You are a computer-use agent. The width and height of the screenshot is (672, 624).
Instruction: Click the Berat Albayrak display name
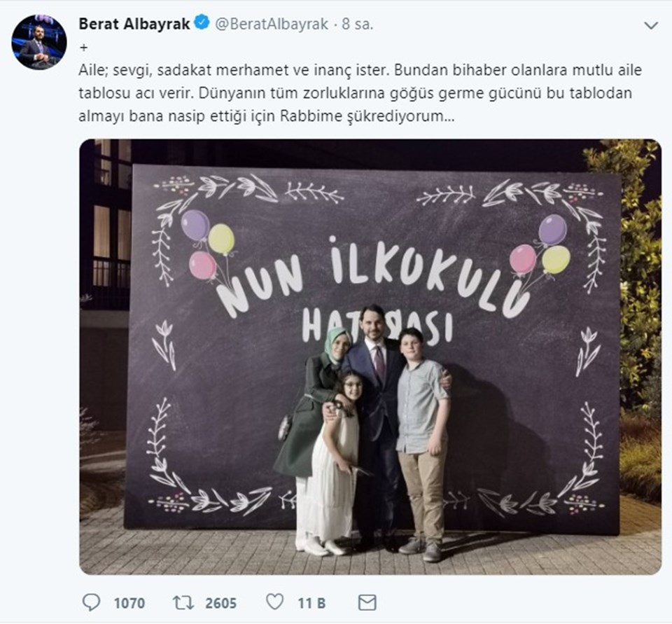click(134, 25)
